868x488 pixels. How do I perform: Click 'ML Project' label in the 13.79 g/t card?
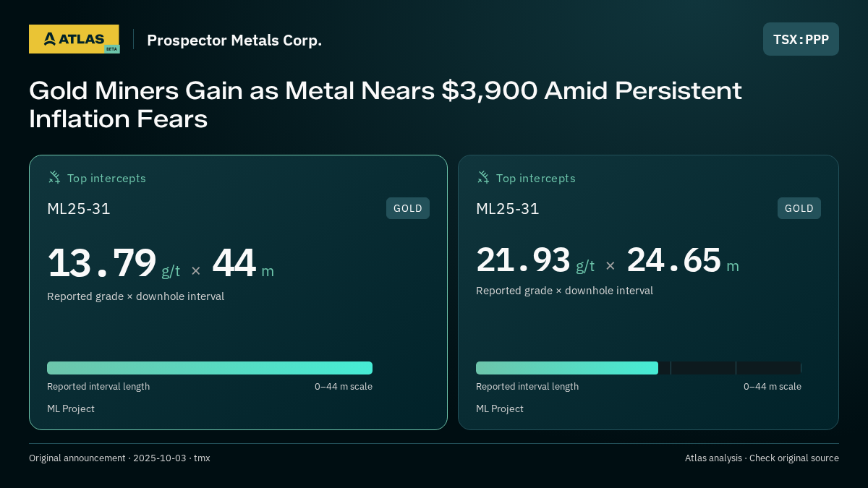71,408
